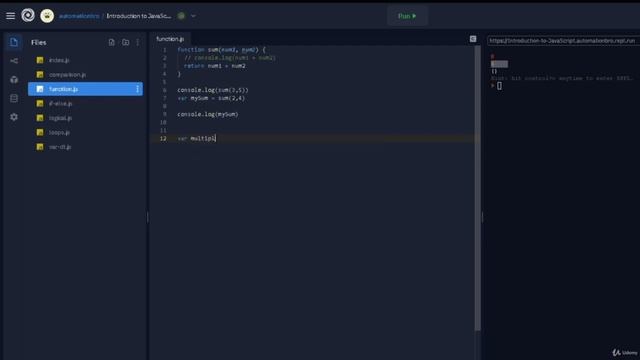Open if-else.js in the file list
Screen dimensions: 640x360
pyautogui.click(x=85, y=104)
